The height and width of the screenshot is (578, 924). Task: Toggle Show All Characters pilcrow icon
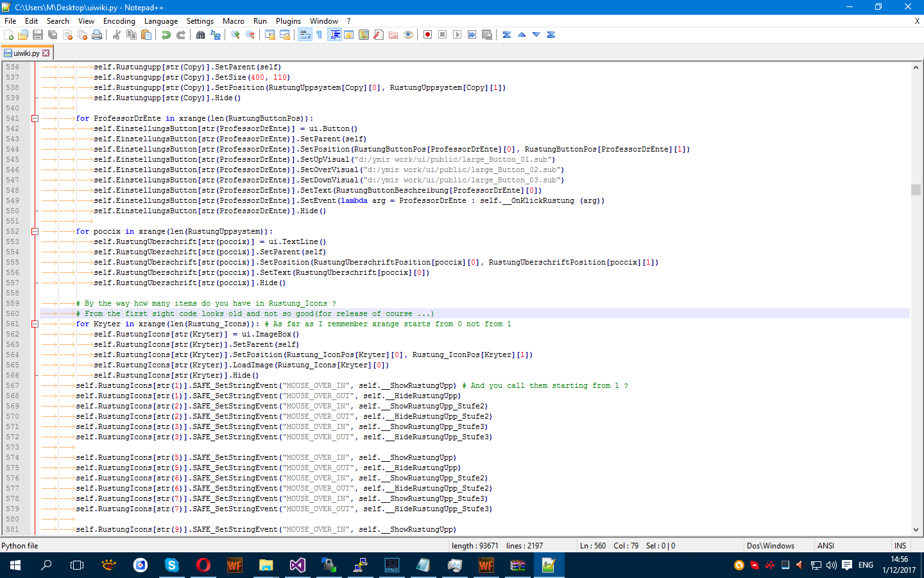click(320, 35)
